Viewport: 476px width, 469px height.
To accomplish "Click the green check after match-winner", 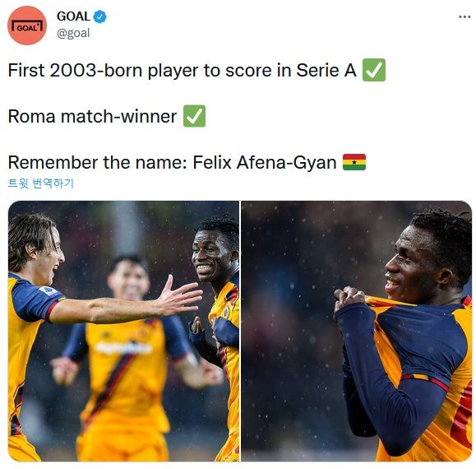I will (x=194, y=116).
